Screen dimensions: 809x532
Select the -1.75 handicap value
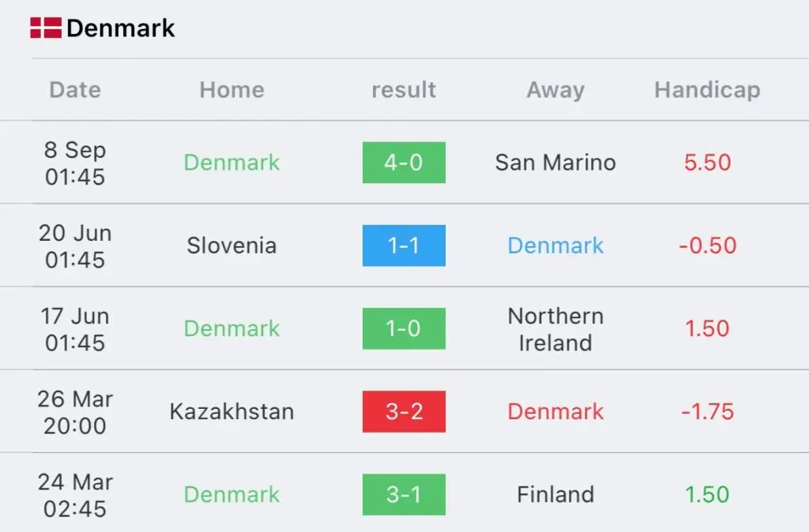point(707,411)
